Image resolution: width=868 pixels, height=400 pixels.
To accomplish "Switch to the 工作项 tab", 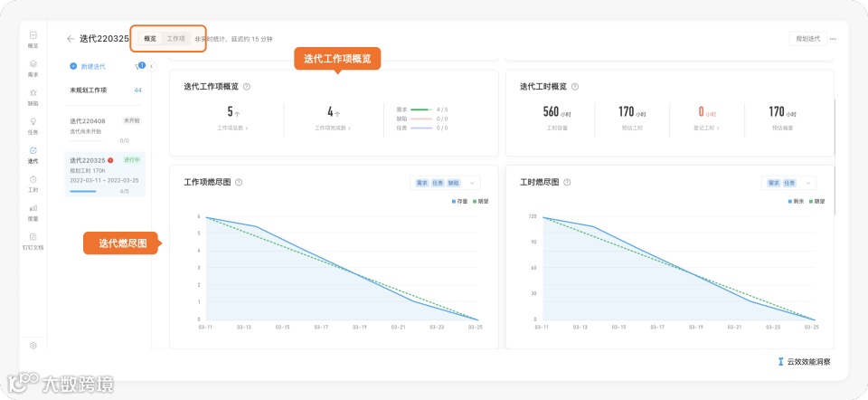I will pyautogui.click(x=176, y=39).
